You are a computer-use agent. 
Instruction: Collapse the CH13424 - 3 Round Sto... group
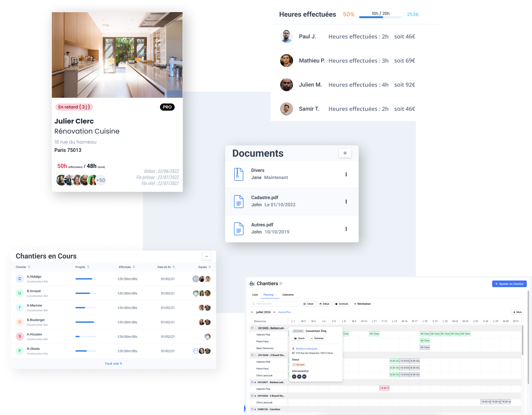pyautogui.click(x=252, y=396)
